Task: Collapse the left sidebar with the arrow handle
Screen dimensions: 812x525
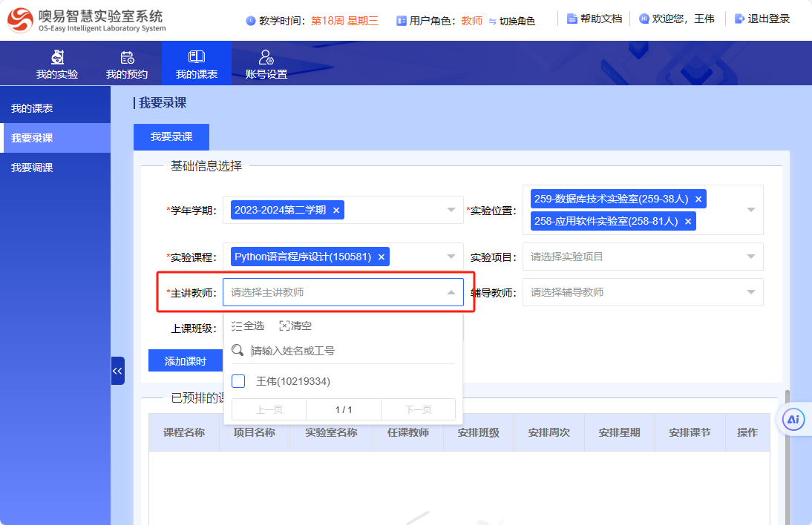Action: [117, 370]
